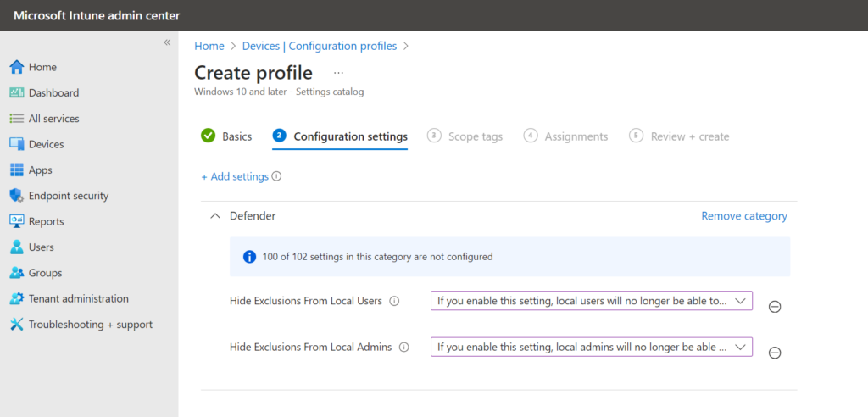868x417 pixels.
Task: Click the '100 of 102 settings' banner text
Action: [x=377, y=257]
